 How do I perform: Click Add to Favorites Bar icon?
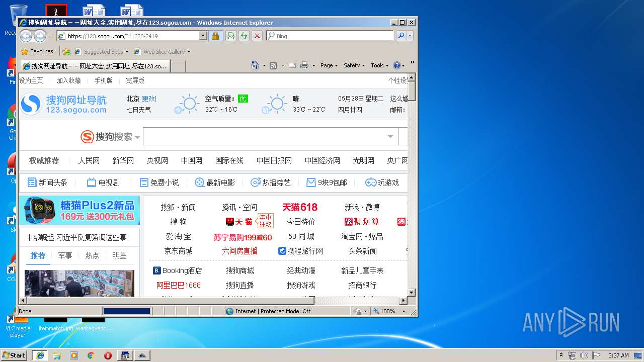coord(66,51)
